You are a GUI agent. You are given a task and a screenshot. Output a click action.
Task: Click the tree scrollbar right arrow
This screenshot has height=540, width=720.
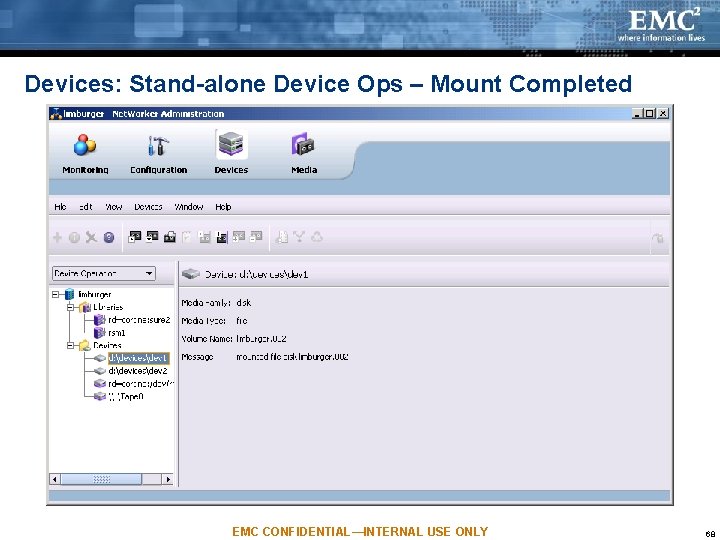click(x=168, y=479)
